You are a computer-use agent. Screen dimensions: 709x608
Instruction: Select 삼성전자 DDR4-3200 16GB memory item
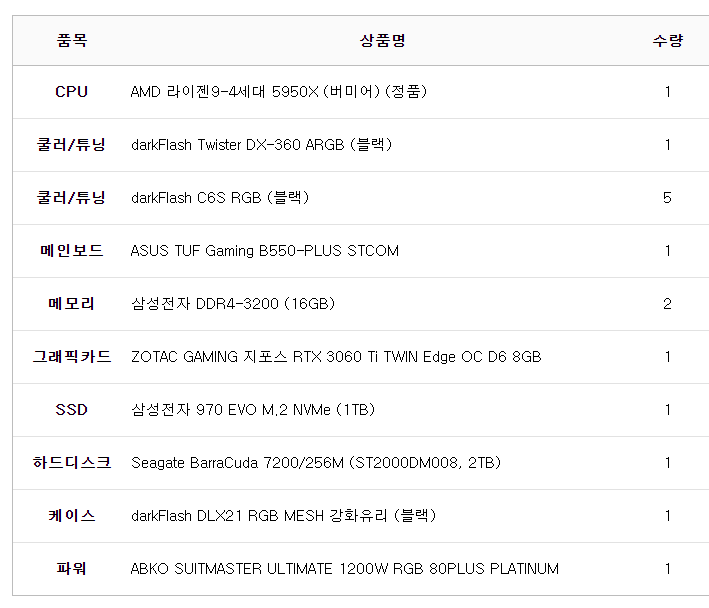click(232, 304)
